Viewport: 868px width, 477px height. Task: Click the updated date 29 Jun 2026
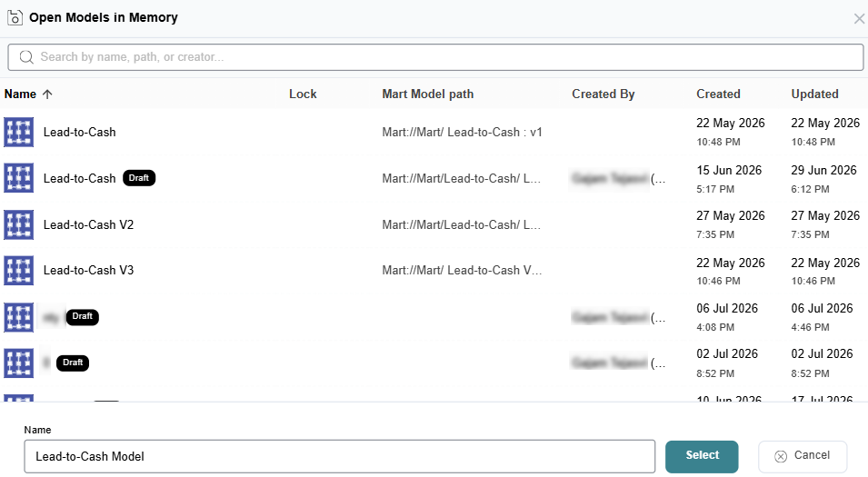823,171
